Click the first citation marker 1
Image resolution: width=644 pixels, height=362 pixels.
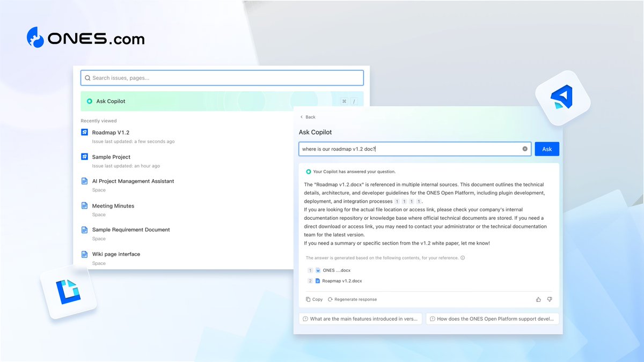pyautogui.click(x=398, y=202)
